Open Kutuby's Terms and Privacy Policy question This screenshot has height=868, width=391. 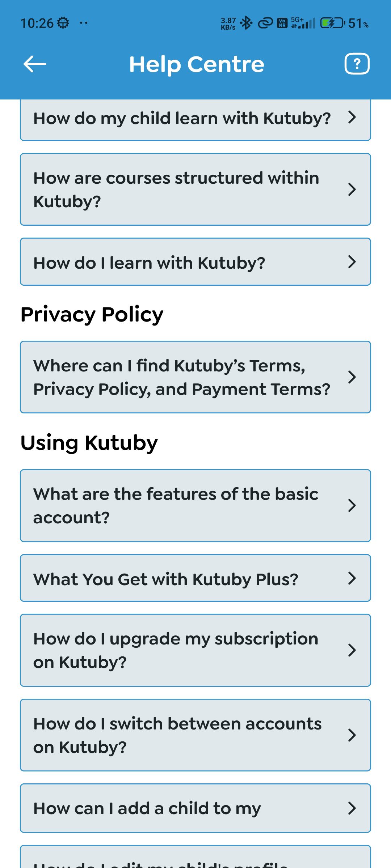point(182,377)
